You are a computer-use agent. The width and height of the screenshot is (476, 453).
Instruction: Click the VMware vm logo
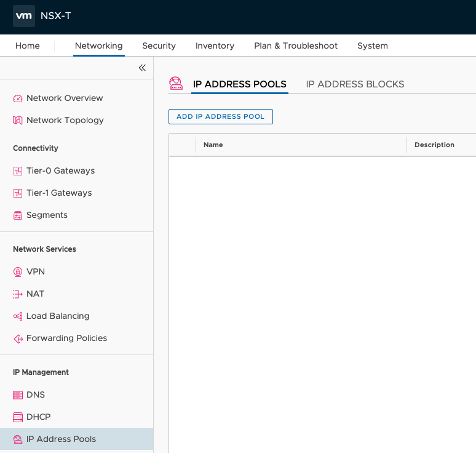tap(24, 16)
